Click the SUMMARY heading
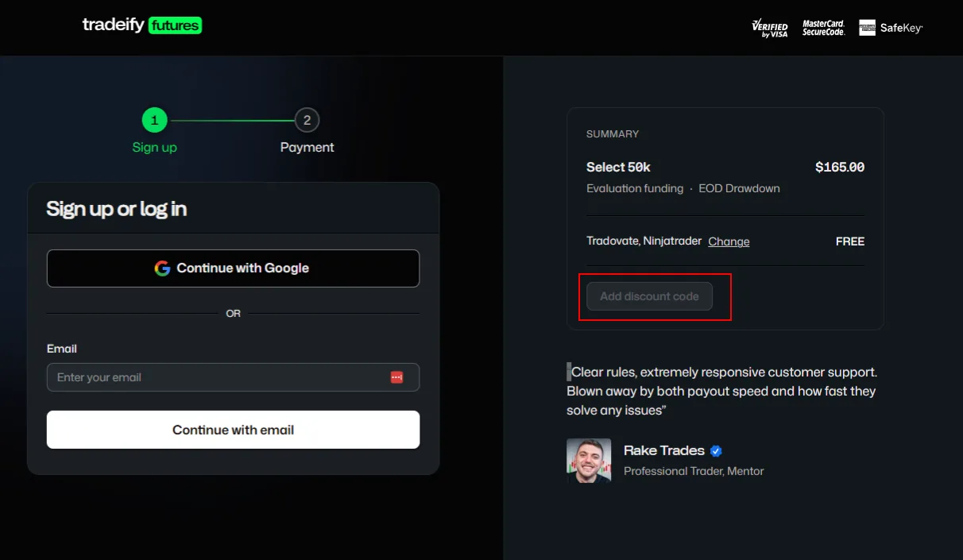The width and height of the screenshot is (963, 560). [613, 134]
